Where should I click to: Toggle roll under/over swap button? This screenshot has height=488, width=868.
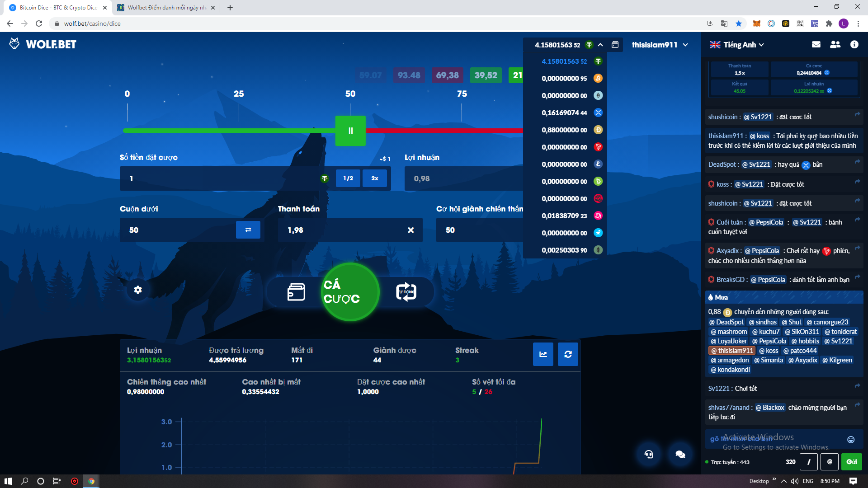tap(248, 230)
